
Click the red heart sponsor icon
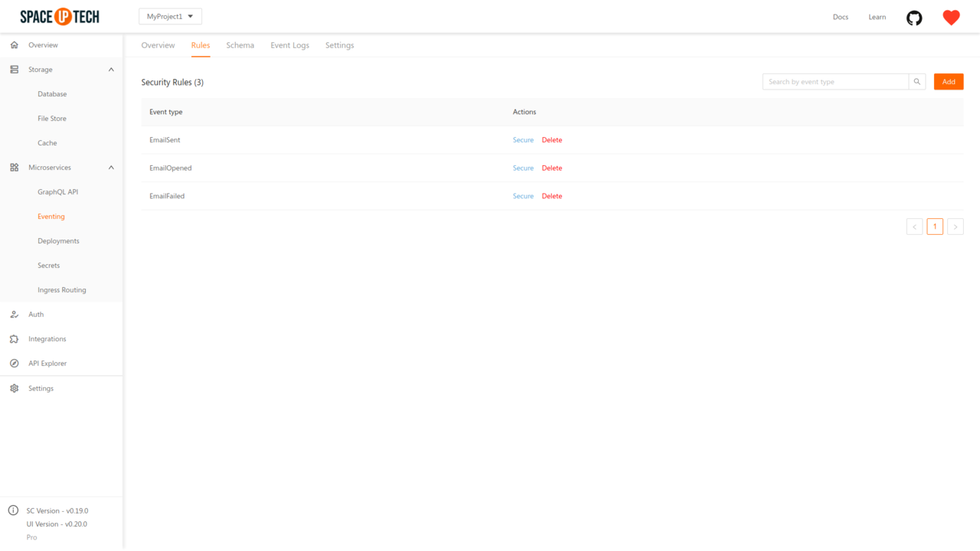click(x=951, y=18)
